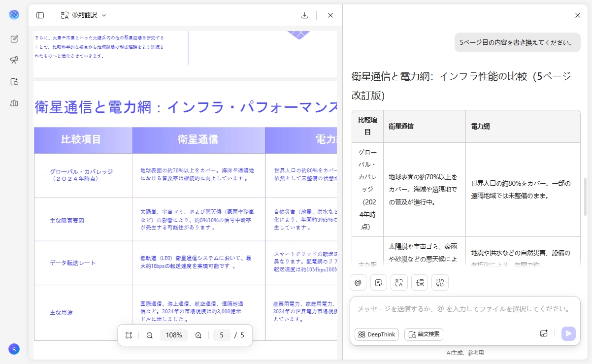Click the user message about page 5
Image resolution: width=592 pixels, height=364 pixels.
click(518, 42)
